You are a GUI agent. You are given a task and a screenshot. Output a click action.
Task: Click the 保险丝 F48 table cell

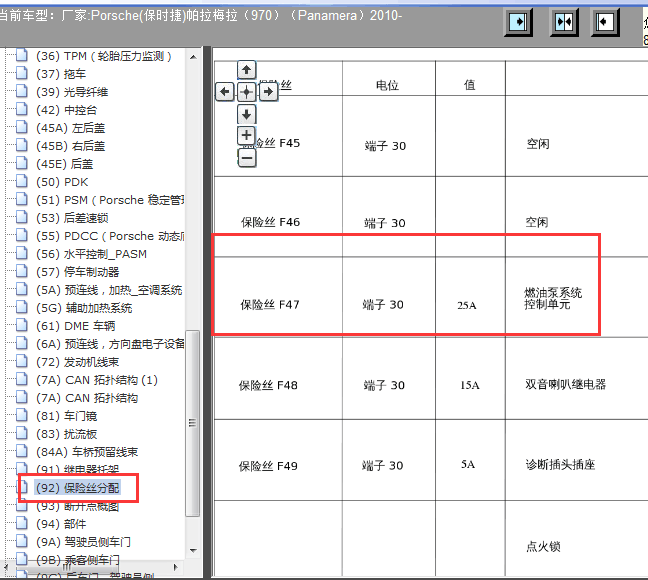tap(278, 378)
